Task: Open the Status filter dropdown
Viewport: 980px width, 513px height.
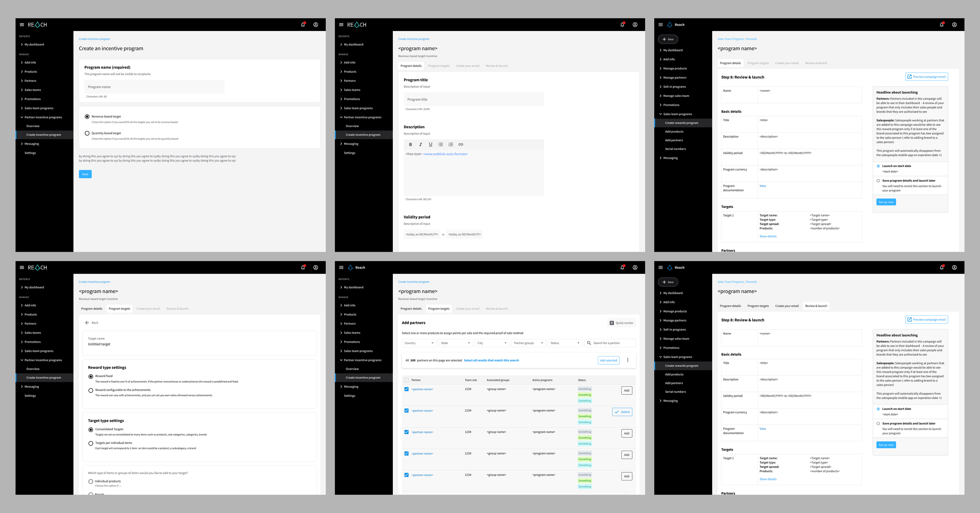Action: (x=565, y=343)
